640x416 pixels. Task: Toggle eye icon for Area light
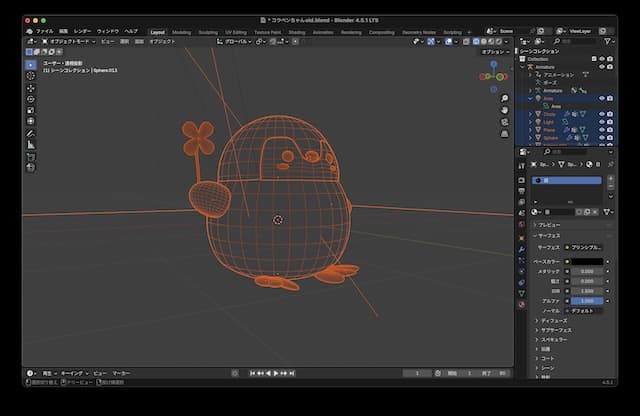point(602,98)
